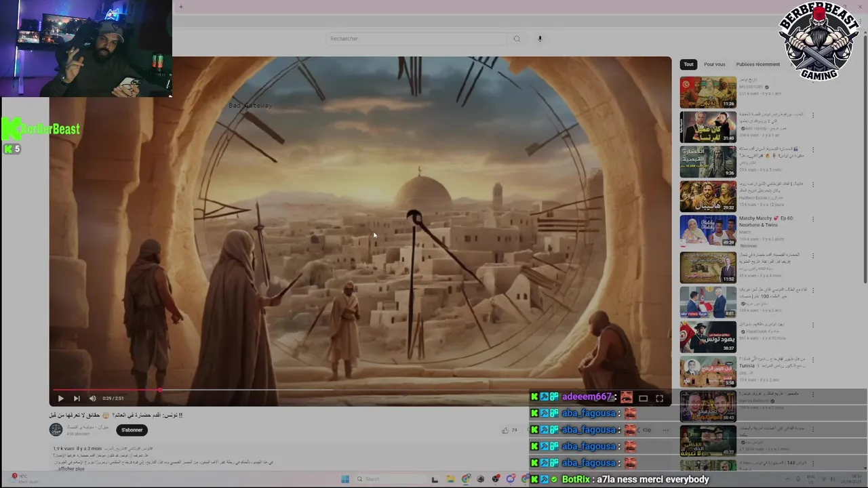The image size is (868, 488).
Task: Open the Windows Start menu
Action: tap(344, 479)
